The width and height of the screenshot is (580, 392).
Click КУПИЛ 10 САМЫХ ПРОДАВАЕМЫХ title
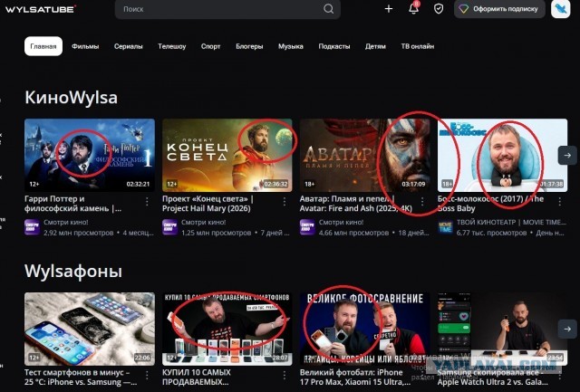point(197,378)
